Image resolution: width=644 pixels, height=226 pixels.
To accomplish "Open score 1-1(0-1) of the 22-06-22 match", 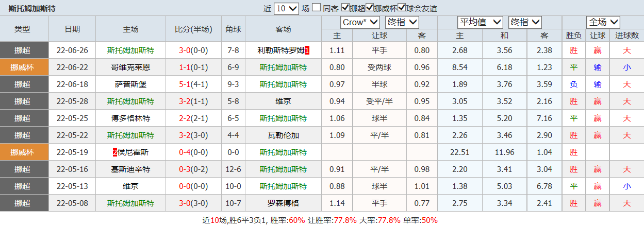I will [193, 67].
